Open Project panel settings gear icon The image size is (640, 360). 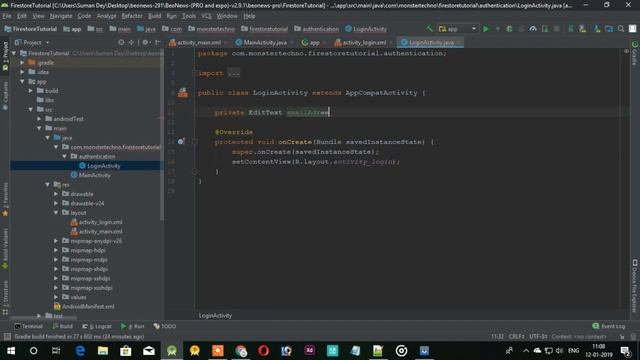[145, 42]
